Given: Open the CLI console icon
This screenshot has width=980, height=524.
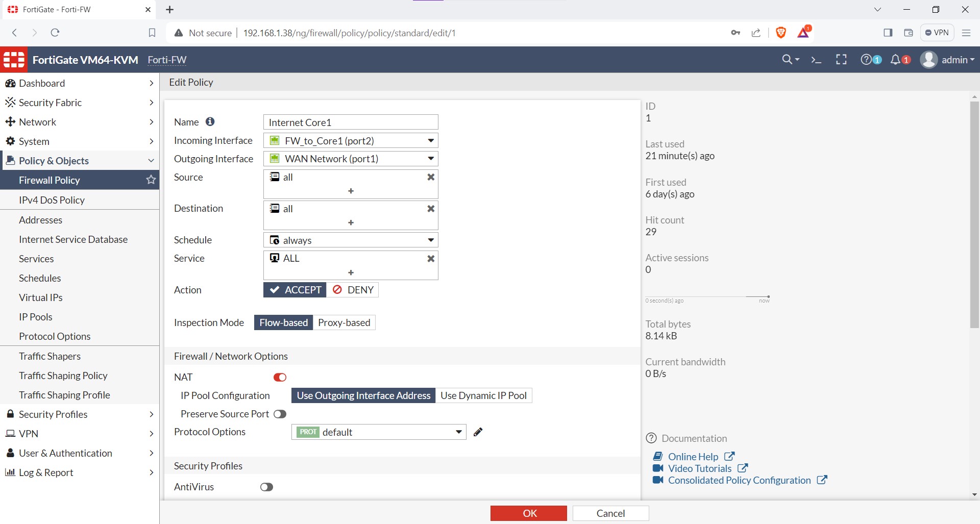Looking at the screenshot, I should (x=816, y=60).
